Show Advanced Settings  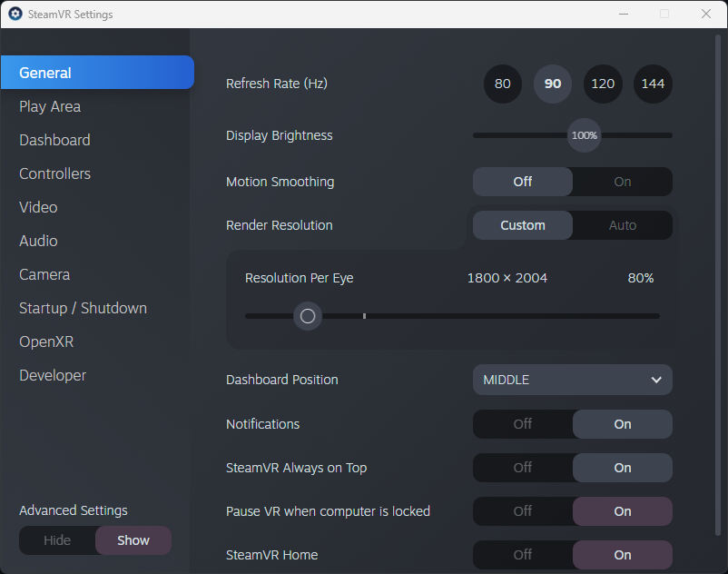point(133,540)
